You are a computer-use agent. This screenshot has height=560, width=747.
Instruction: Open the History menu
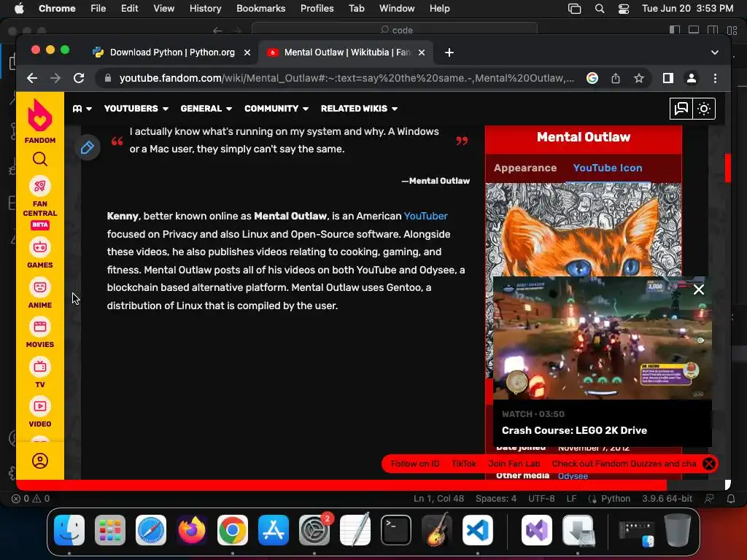pos(205,9)
